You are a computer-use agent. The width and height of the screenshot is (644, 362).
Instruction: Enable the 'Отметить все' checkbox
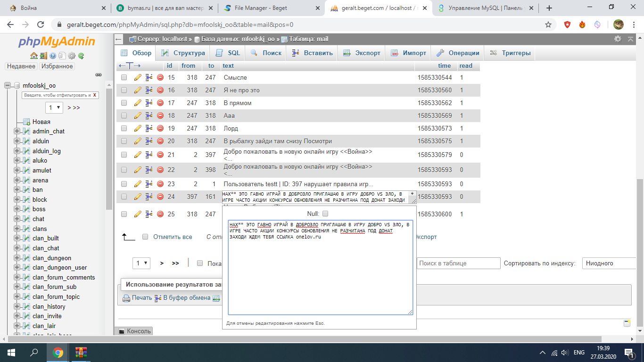(x=145, y=237)
